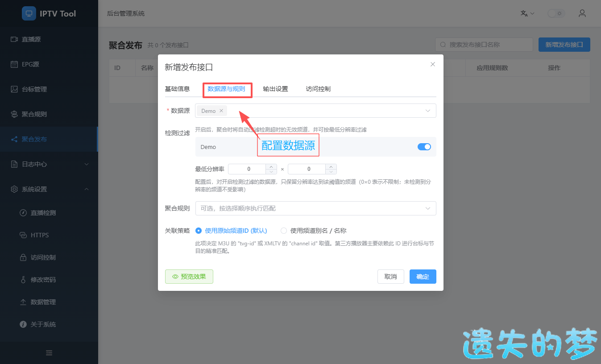Expand the 数据源 dropdown arrow
This screenshot has height=364, width=601.
(428, 111)
